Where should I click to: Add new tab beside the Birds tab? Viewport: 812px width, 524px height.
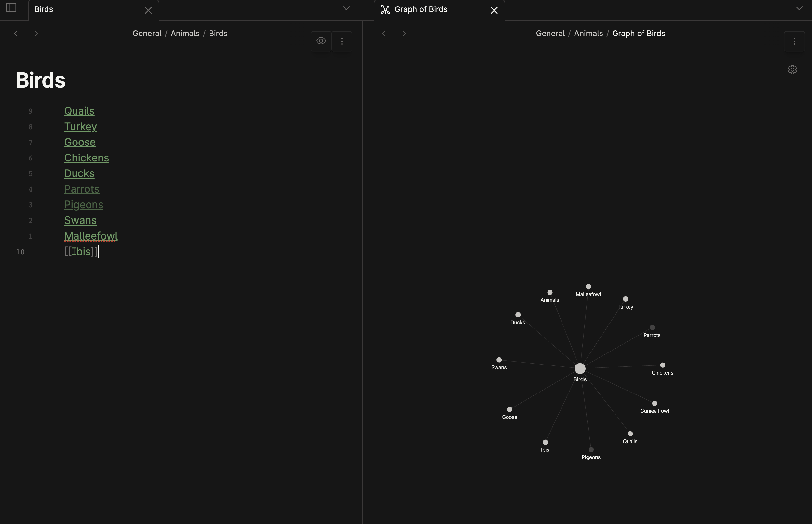coord(171,8)
